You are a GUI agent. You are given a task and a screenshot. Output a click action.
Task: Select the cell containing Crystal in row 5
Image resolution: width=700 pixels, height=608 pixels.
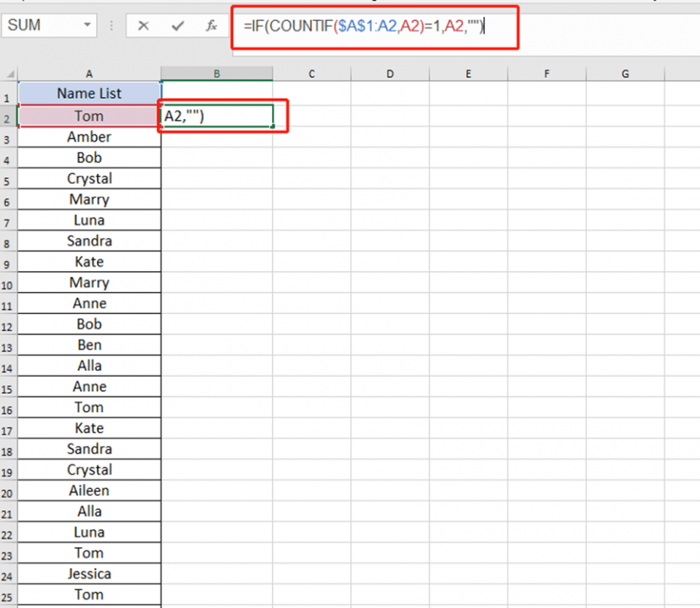coord(89,178)
